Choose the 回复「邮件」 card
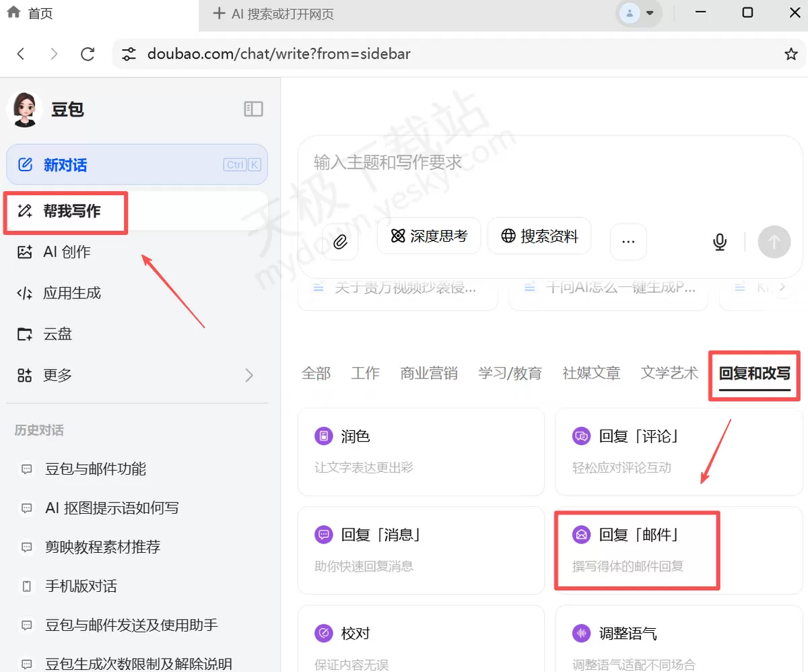This screenshot has height=672, width=808. point(679,550)
